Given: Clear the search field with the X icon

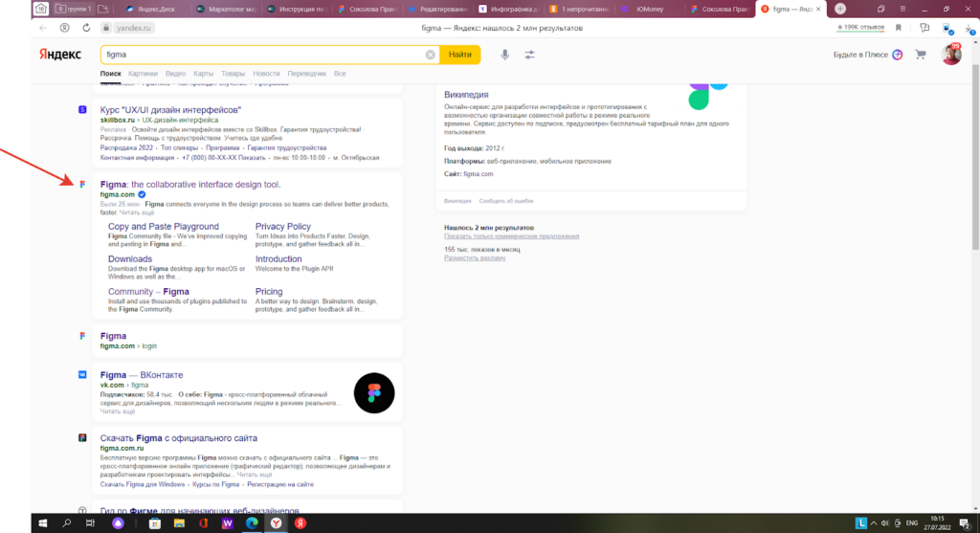Looking at the screenshot, I should pos(430,55).
